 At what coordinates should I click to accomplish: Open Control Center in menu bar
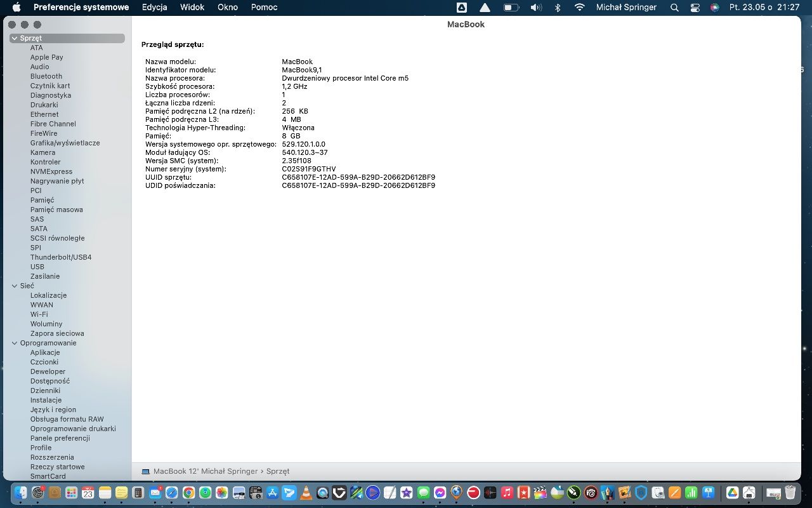pyautogui.click(x=695, y=8)
